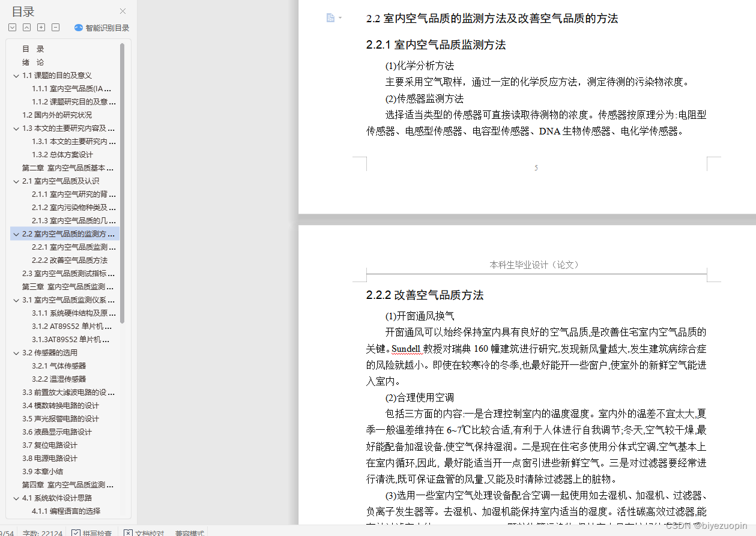The image size is (756, 536).
Task: Click the outline panel vertical scrollbar
Action: [x=122, y=183]
